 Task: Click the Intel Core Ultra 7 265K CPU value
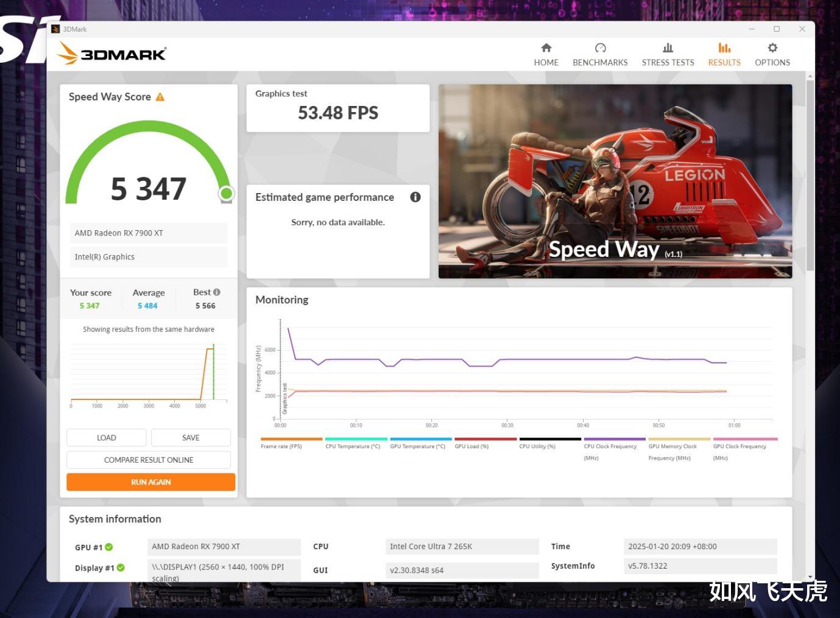(462, 547)
